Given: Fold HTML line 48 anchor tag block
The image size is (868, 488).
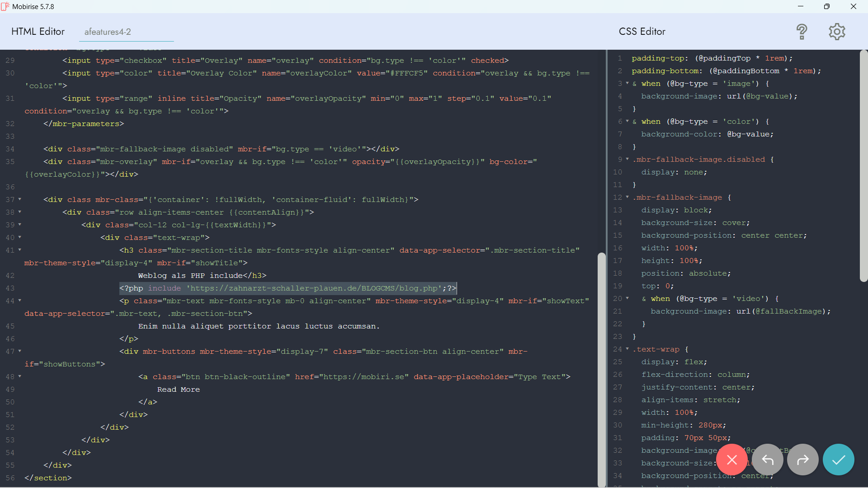Looking at the screenshot, I should coord(19,376).
